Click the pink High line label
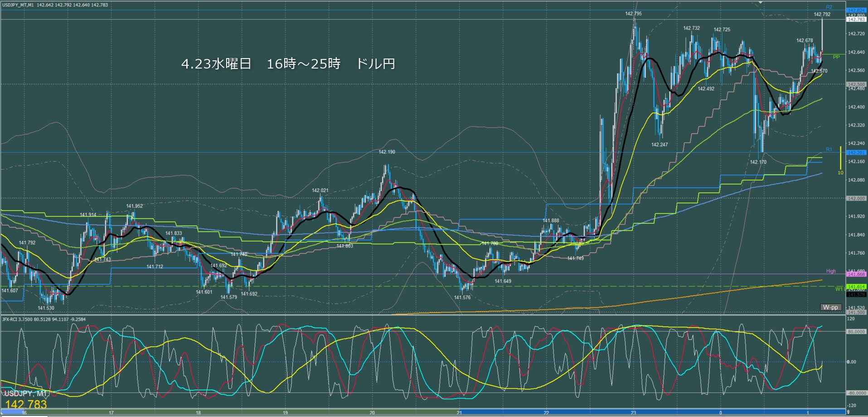The image size is (868, 417). [831, 271]
